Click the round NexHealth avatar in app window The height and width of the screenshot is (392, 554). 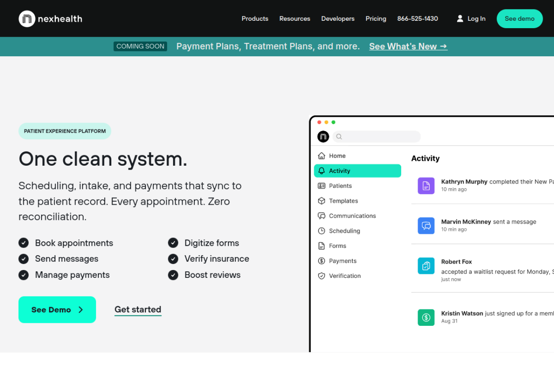pyautogui.click(x=323, y=137)
